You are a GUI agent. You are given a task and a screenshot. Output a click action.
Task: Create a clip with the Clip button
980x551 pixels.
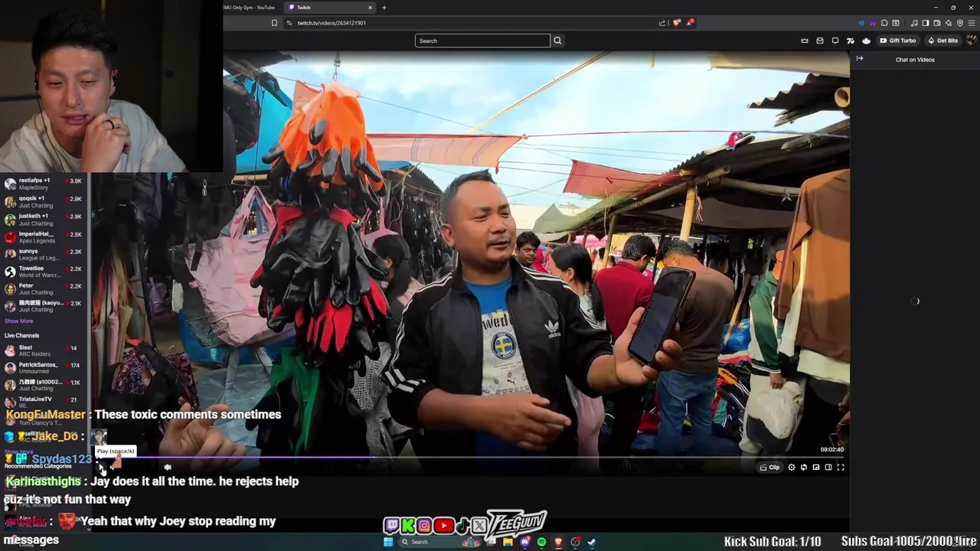(770, 468)
